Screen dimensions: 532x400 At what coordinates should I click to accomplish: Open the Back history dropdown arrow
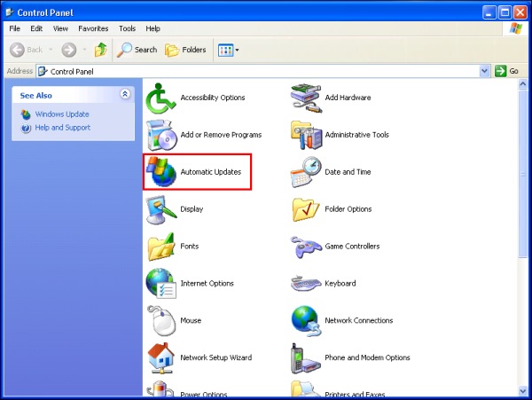pos(51,50)
